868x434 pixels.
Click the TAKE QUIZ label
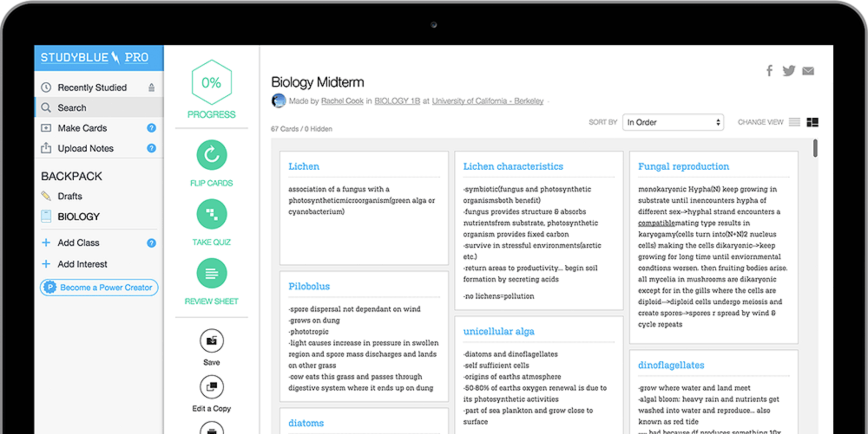click(212, 242)
